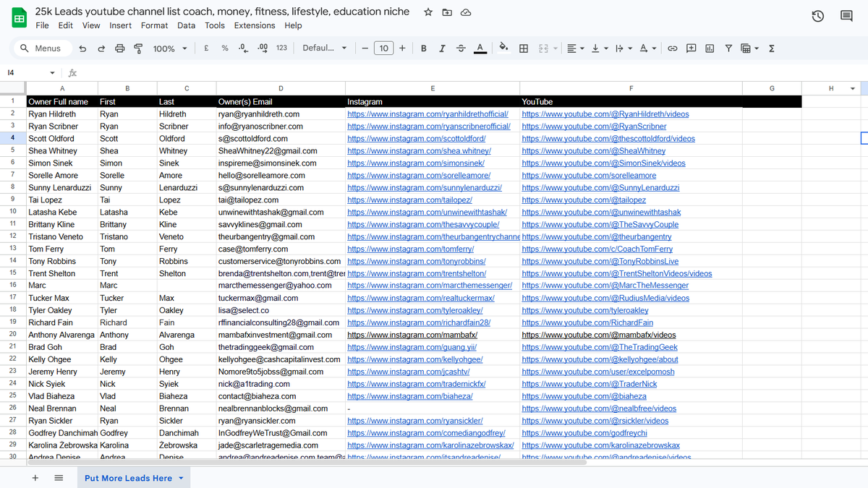Open the Tools menu

click(214, 25)
